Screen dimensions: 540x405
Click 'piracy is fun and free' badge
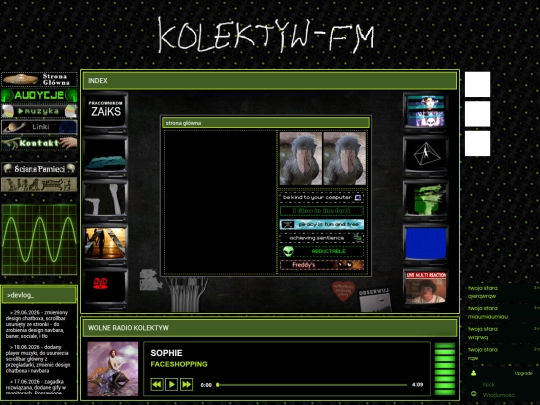322,225
